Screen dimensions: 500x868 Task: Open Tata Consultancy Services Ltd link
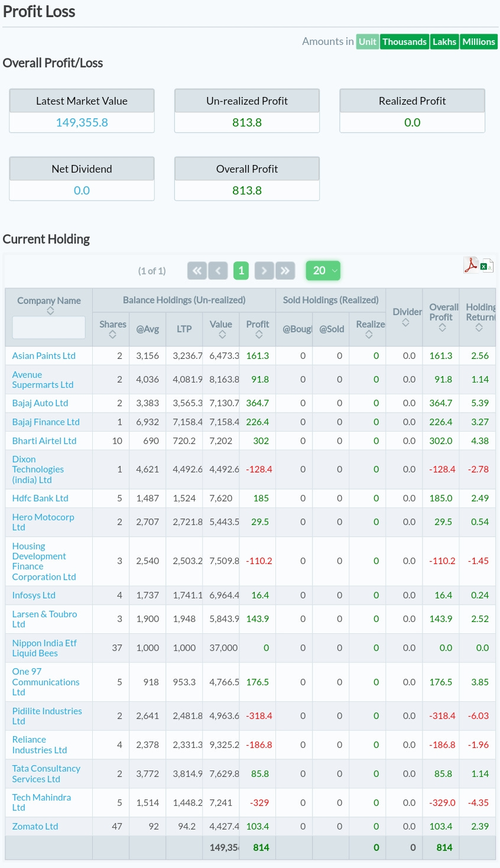pyautogui.click(x=46, y=773)
